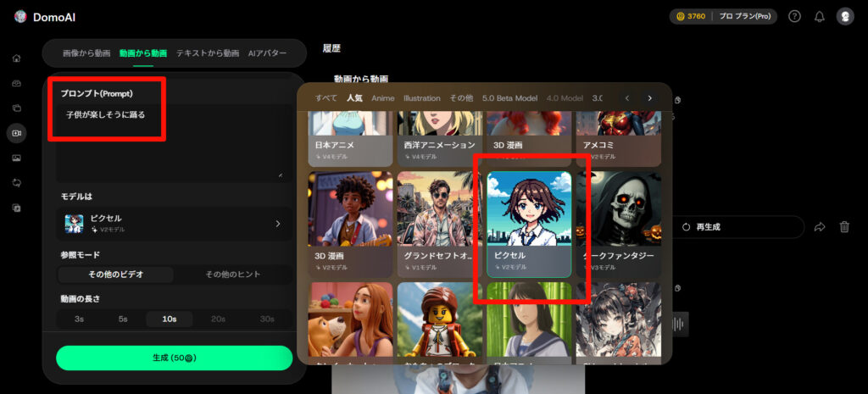Choose the 西洋アニメーション model card
Image resolution: width=868 pixels, height=394 pixels.
[440, 139]
